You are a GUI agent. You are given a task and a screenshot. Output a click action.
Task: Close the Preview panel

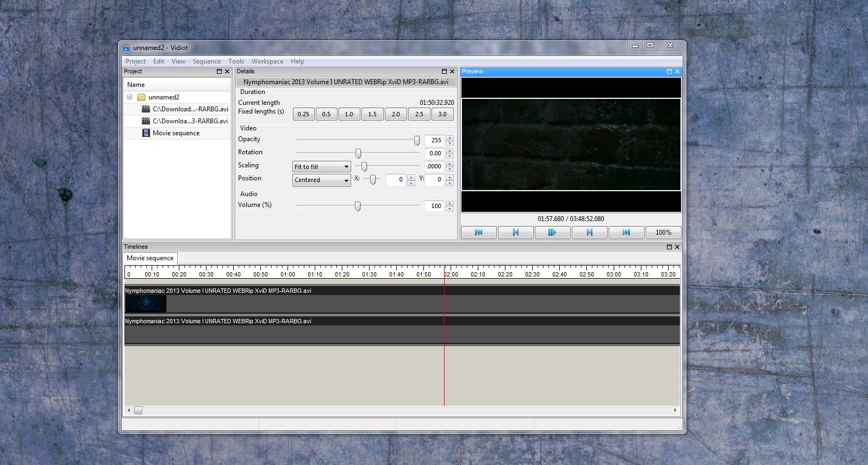(677, 72)
